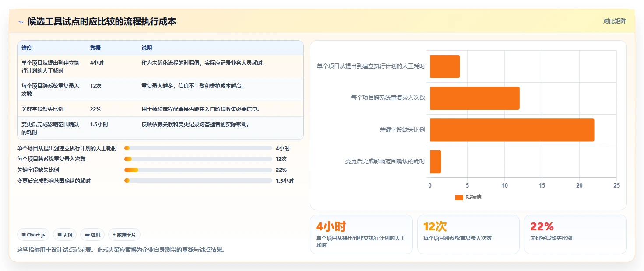This screenshot has width=644, height=271.
Task: Click table row label 每个项目跨系统重复录入次数
Action: tap(50, 90)
